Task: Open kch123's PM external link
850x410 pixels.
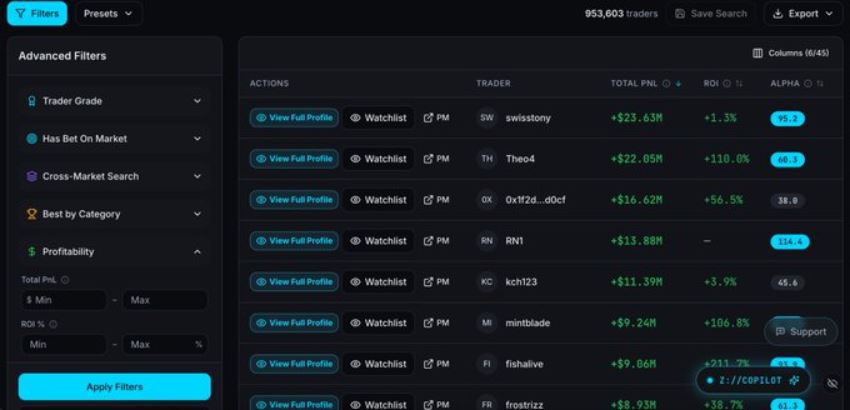Action: pos(436,282)
